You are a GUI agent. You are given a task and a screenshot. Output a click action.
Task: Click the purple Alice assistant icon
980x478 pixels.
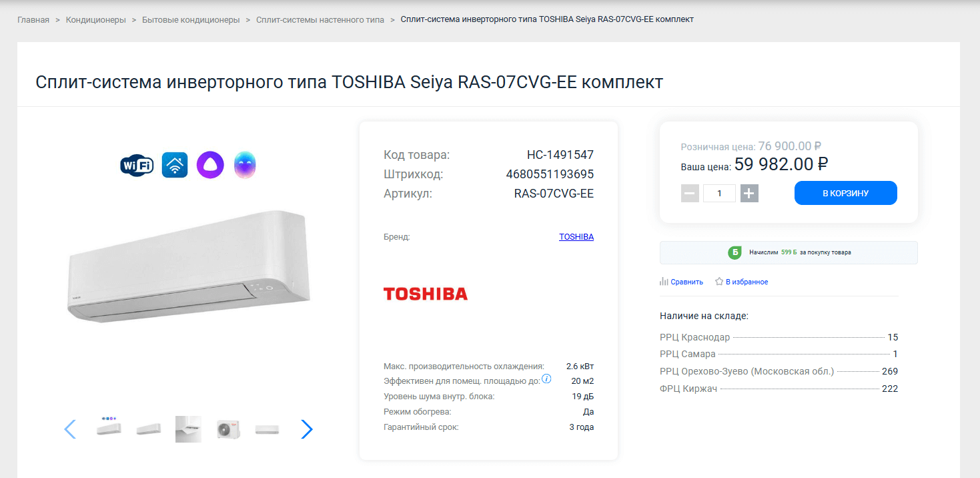[210, 165]
